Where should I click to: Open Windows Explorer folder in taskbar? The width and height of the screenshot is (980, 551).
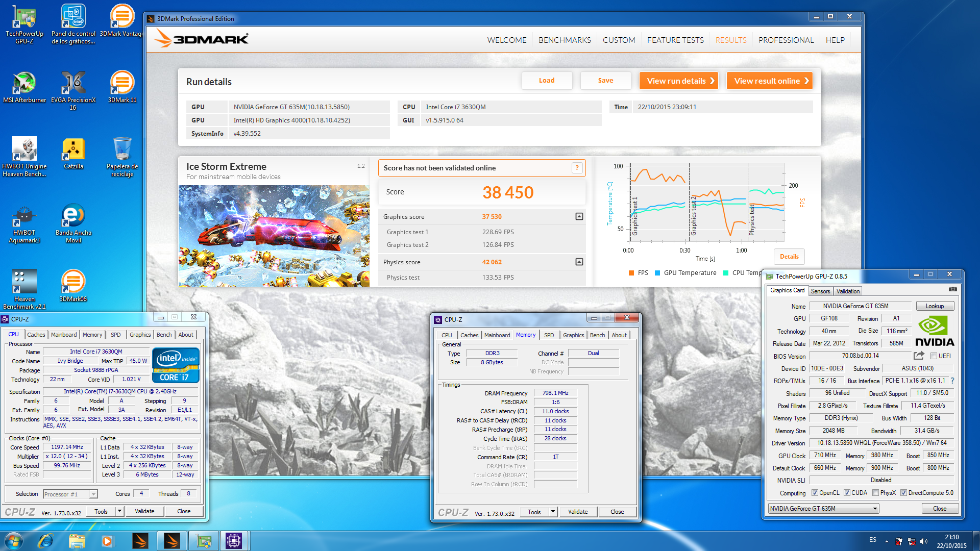click(77, 541)
